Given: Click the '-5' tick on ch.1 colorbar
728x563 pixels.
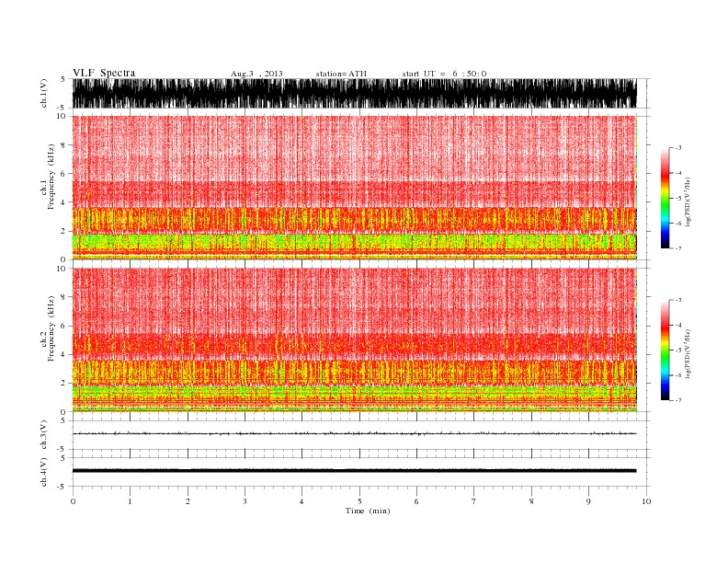Looking at the screenshot, I should (x=678, y=198).
